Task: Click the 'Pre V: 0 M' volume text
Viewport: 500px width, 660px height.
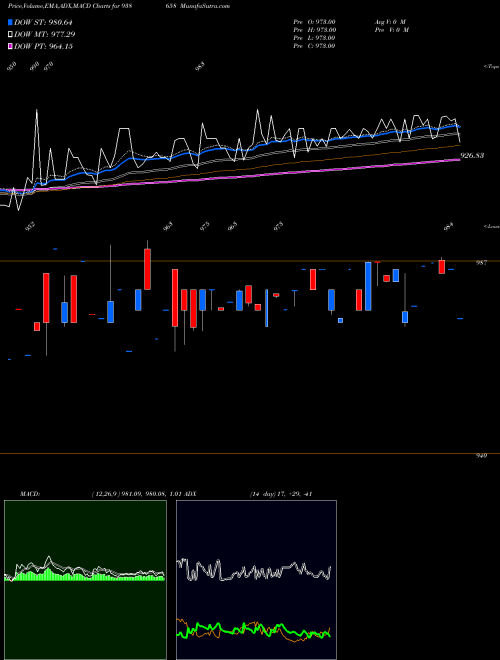Action: (392, 29)
